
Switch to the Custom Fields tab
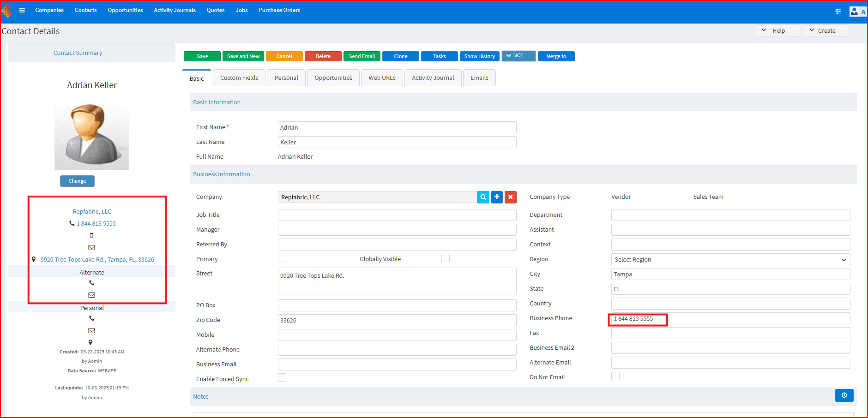[x=239, y=78]
